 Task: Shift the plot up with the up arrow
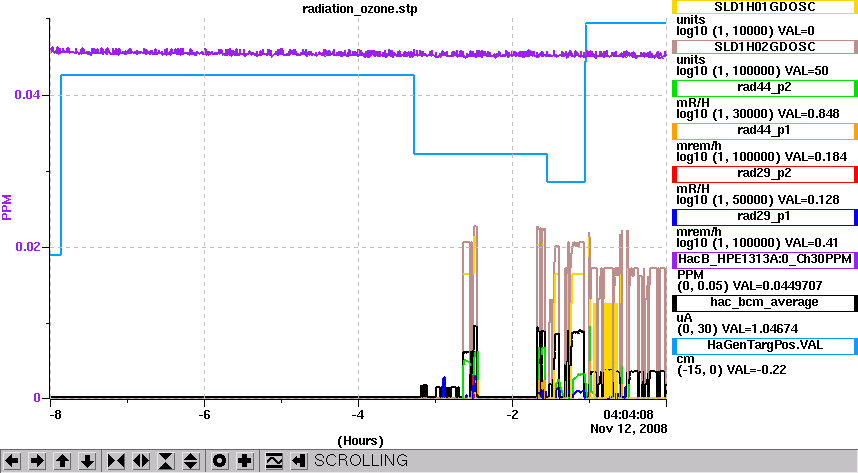(62, 461)
